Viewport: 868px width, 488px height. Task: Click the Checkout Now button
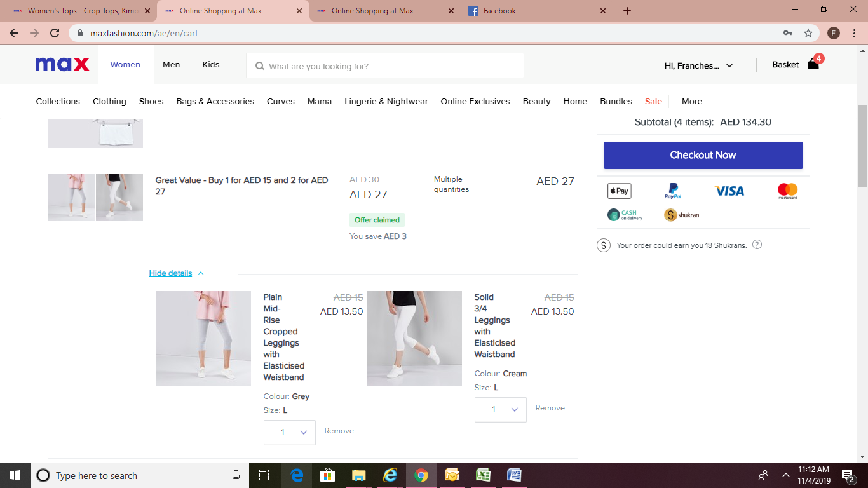point(703,155)
